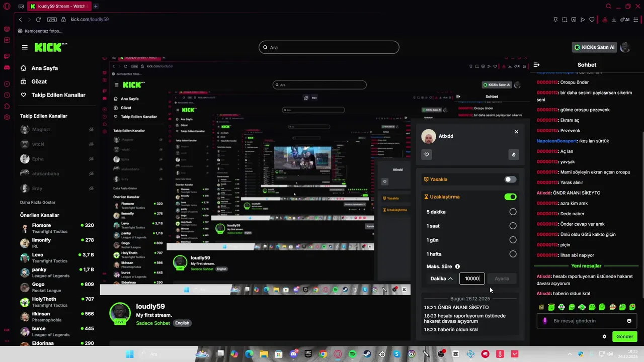The width and height of the screenshot is (644, 362).
Task: Open the Sadece Sohbet category link
Action: point(153,323)
